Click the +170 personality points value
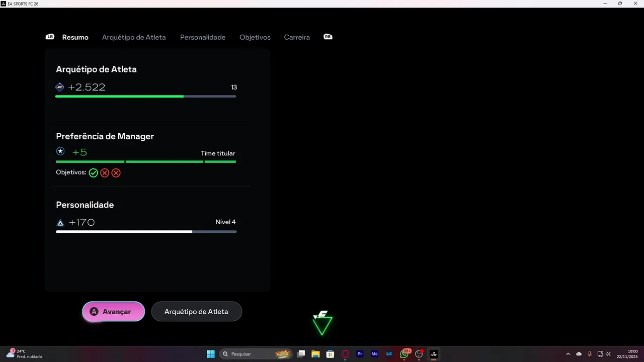Screen dimensions: 644x362 click(82, 222)
